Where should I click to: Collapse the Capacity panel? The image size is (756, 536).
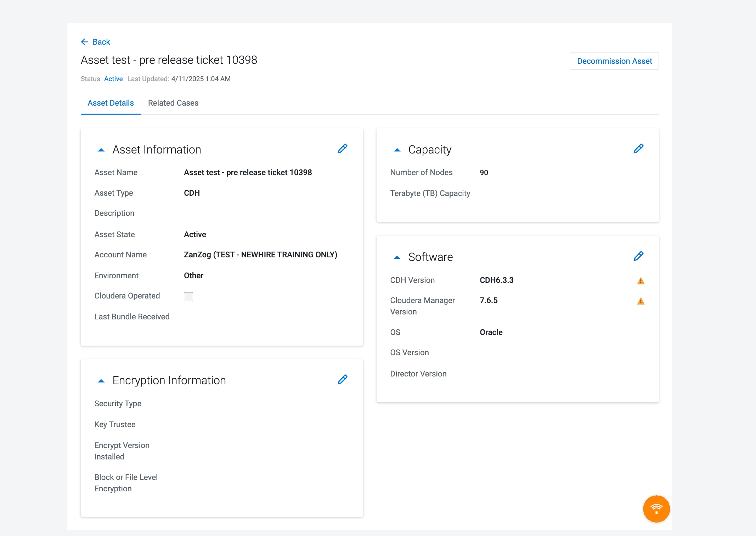coord(397,150)
